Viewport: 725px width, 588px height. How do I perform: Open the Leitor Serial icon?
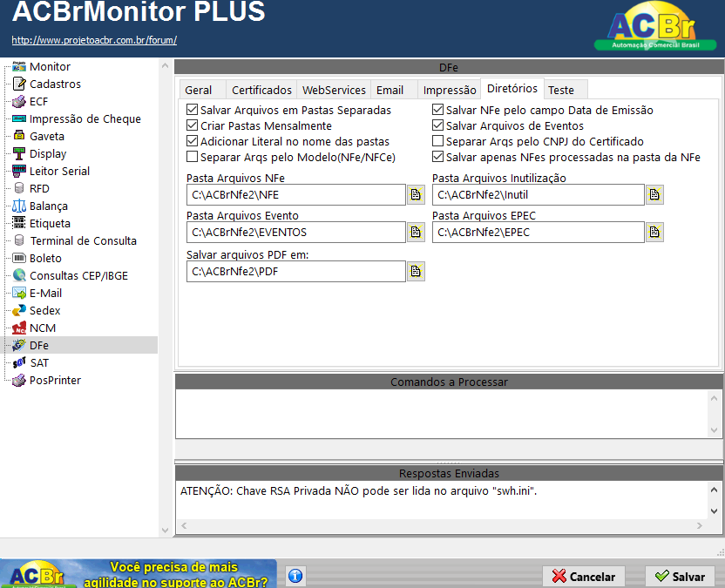[x=19, y=171]
